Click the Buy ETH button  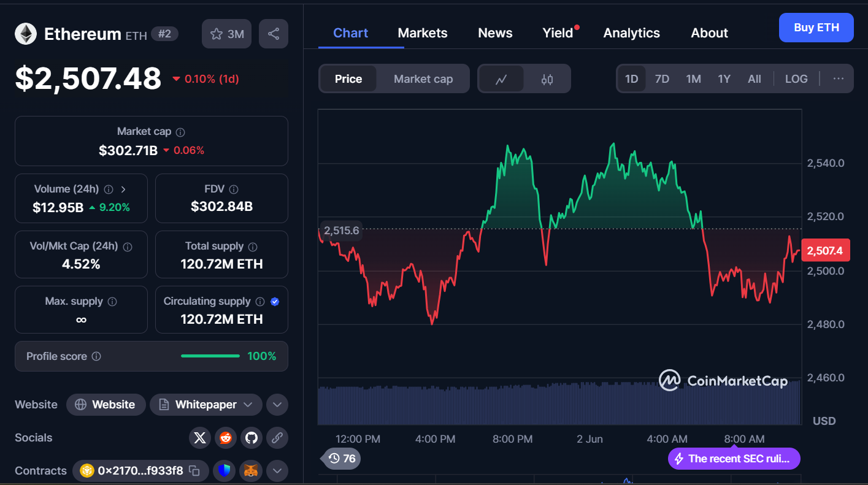pyautogui.click(x=816, y=28)
